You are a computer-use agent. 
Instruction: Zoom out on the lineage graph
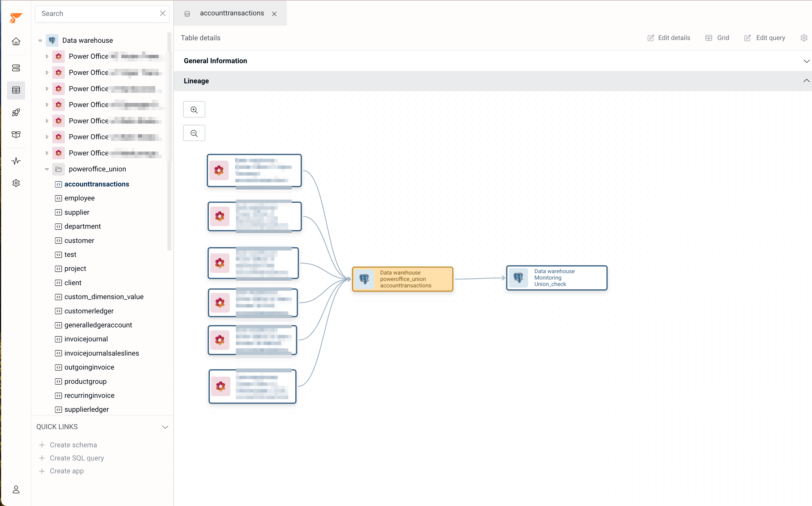pos(194,133)
